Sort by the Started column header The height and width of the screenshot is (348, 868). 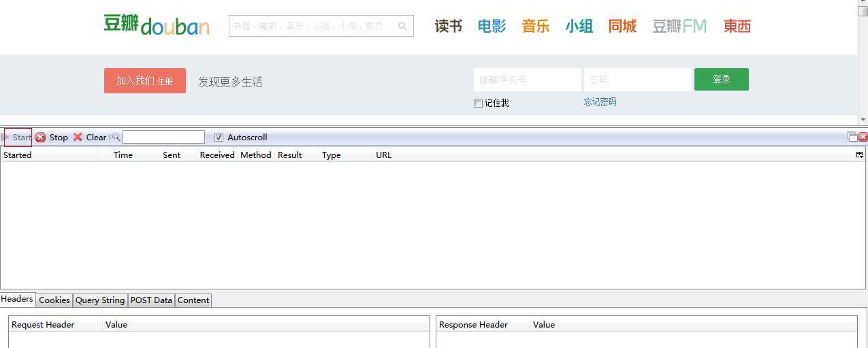point(49,155)
